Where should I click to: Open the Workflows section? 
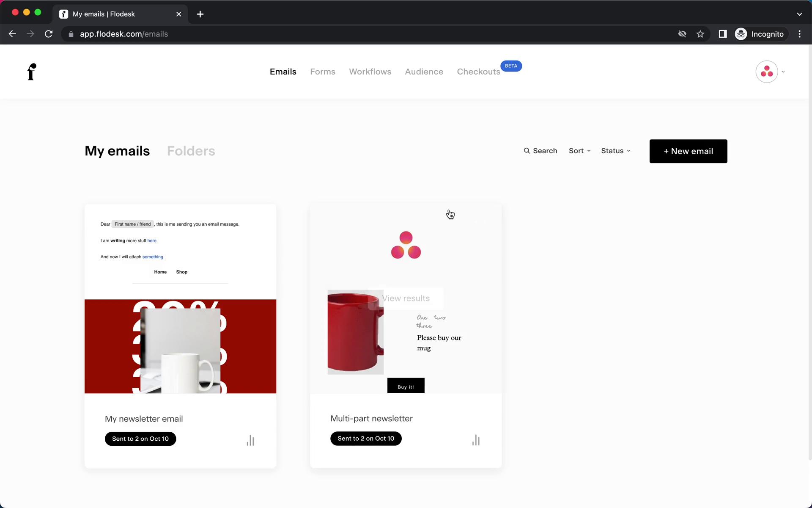(370, 72)
